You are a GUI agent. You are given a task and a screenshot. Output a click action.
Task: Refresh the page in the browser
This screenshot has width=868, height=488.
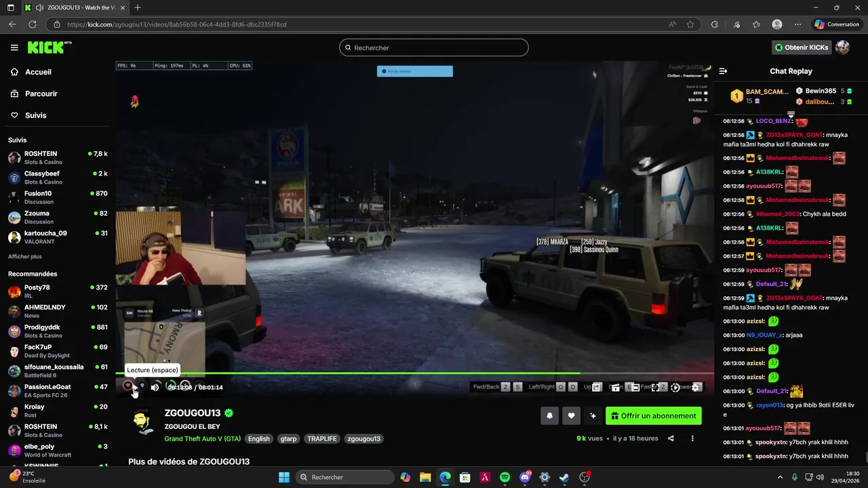click(x=32, y=24)
